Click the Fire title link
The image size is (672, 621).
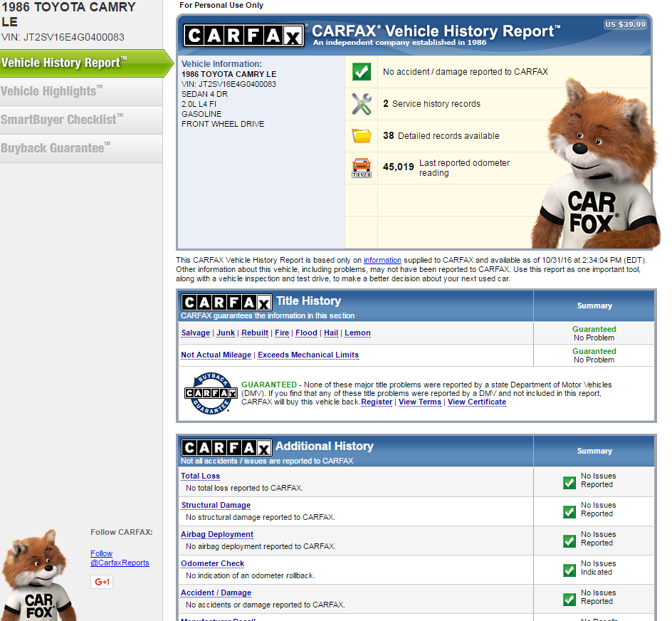point(282,333)
